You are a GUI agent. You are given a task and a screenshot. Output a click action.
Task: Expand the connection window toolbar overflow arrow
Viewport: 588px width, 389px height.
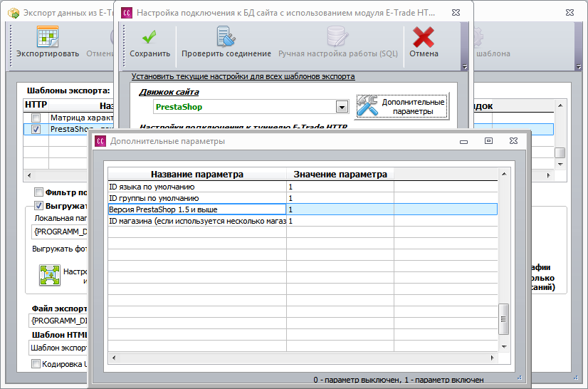(465, 66)
